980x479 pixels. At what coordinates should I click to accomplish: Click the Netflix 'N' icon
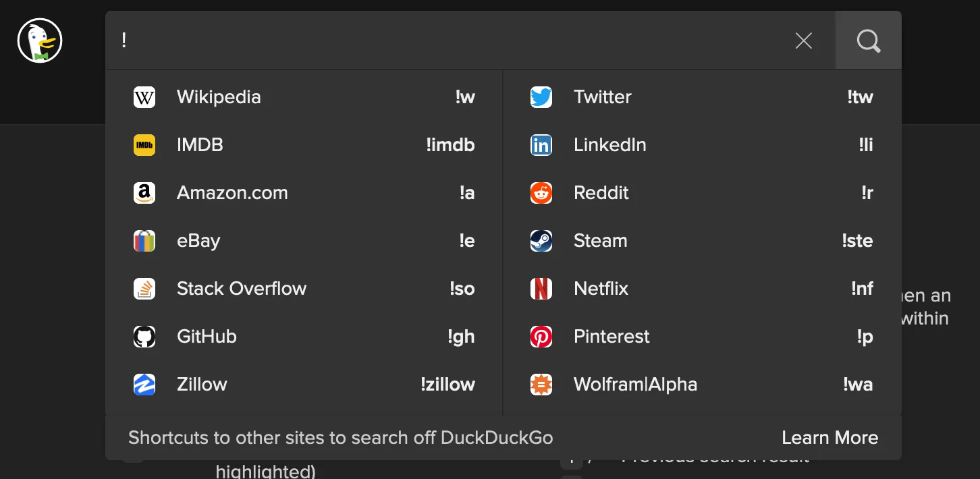(541, 288)
